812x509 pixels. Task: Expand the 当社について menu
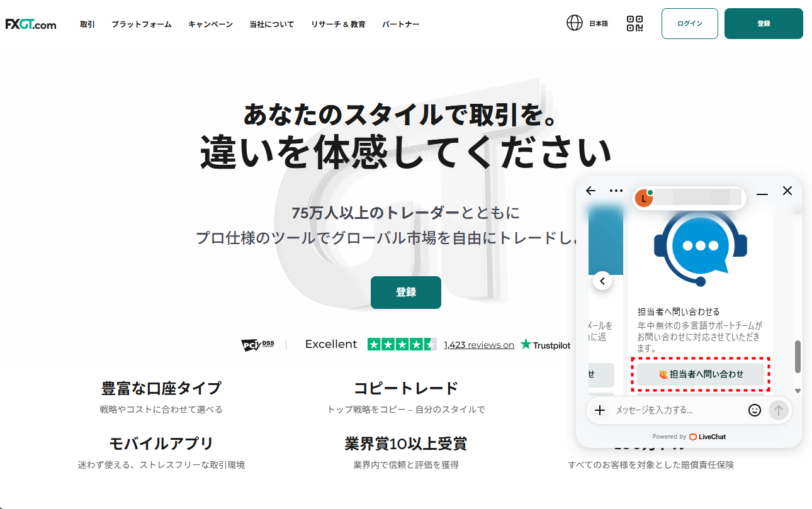(x=271, y=24)
